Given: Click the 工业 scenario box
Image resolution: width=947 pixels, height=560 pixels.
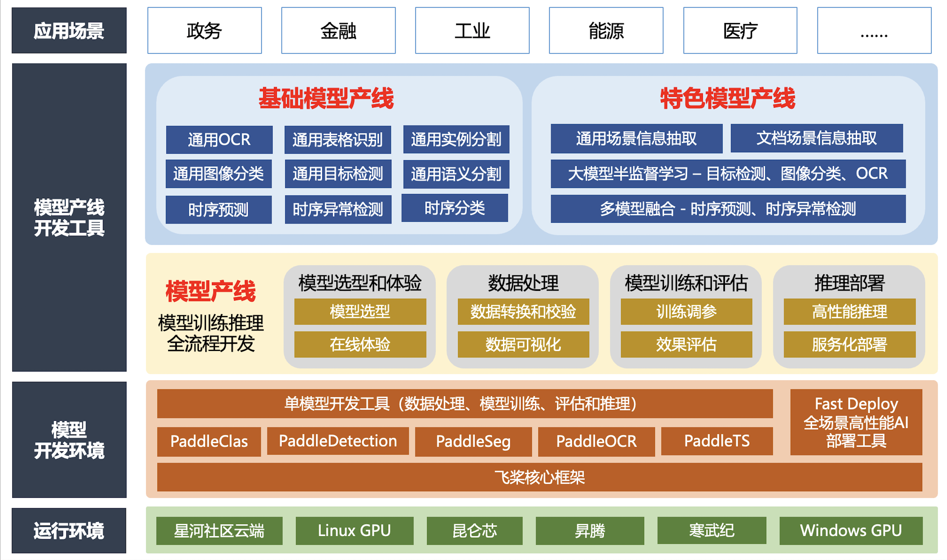Looking at the screenshot, I should point(472,31).
